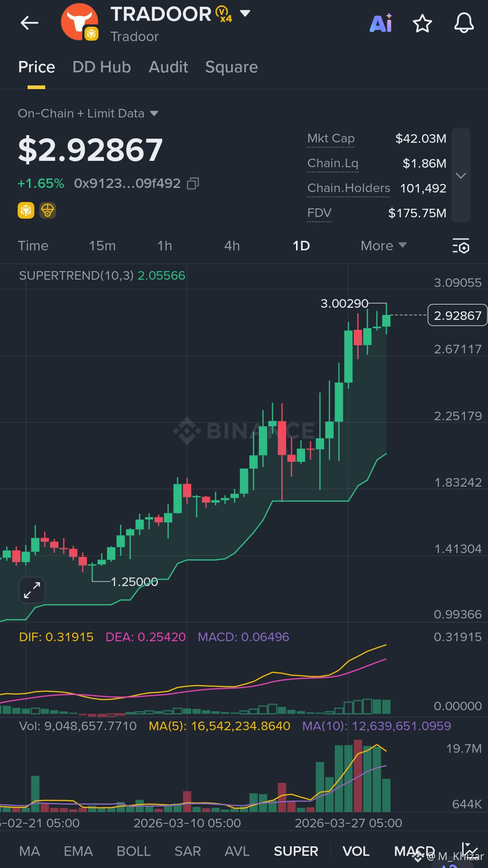This screenshot has height=868, width=488.
Task: Set a price alert with the bell
Action: (464, 23)
